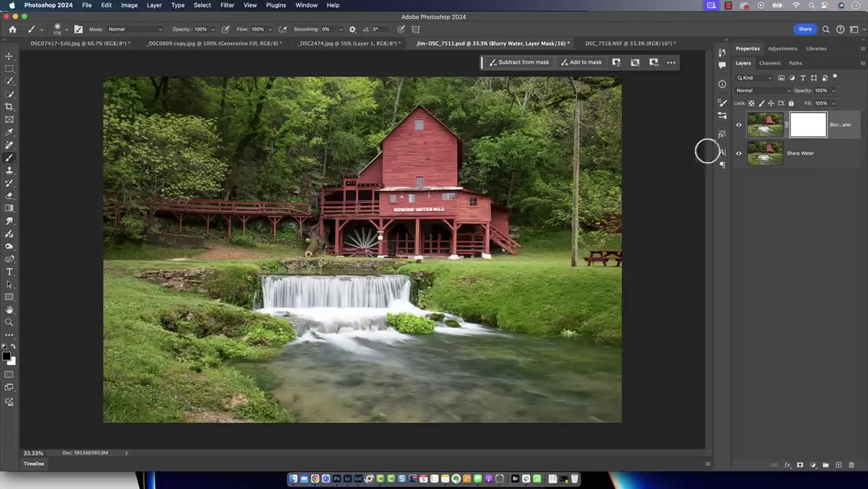
Task: Select the Gradient tool
Action: pos(9,208)
